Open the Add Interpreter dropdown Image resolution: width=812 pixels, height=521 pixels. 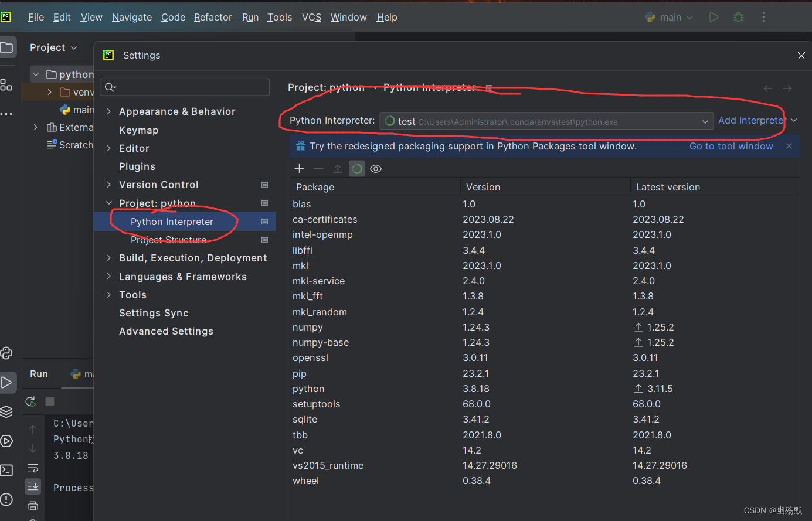(x=757, y=120)
